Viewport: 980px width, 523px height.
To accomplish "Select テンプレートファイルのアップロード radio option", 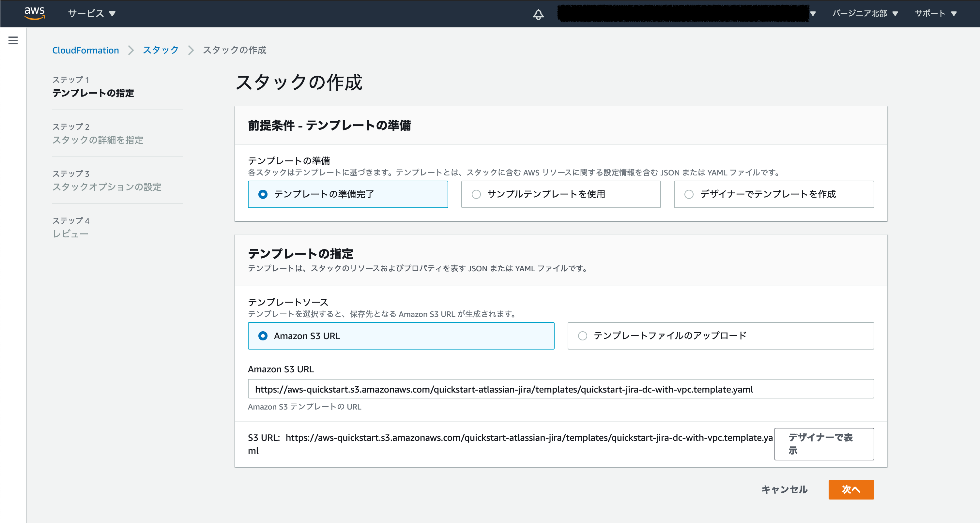I will pyautogui.click(x=721, y=336).
